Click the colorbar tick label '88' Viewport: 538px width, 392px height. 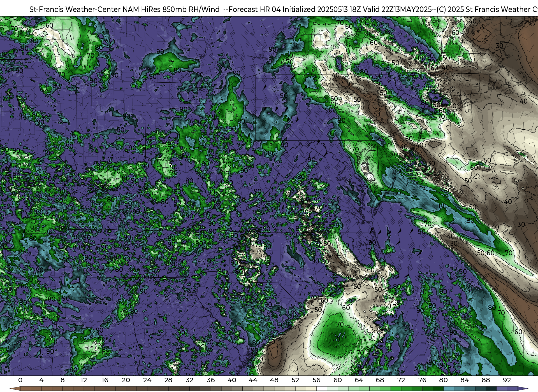pyautogui.click(x=486, y=380)
